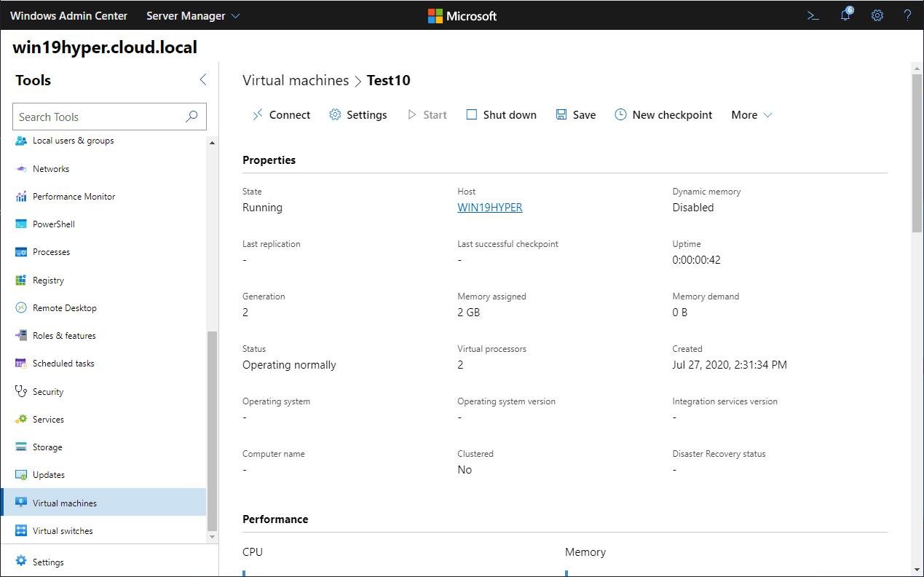
Task: Select Virtual switches in the Tools list
Action: 63,531
